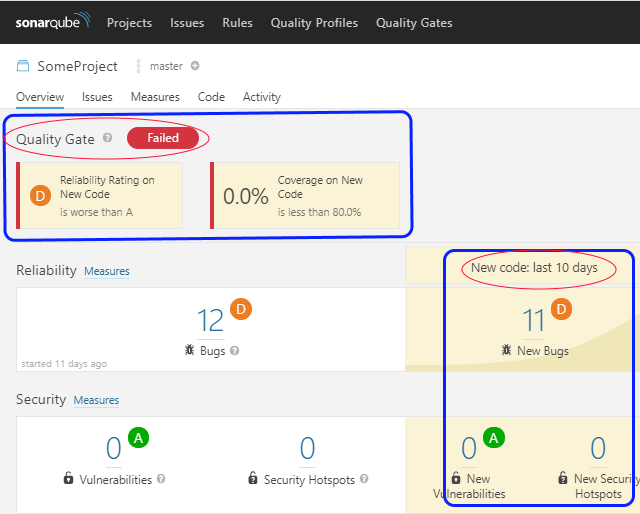Open the Reliability Measures link
The height and width of the screenshot is (514, 640).
click(106, 271)
